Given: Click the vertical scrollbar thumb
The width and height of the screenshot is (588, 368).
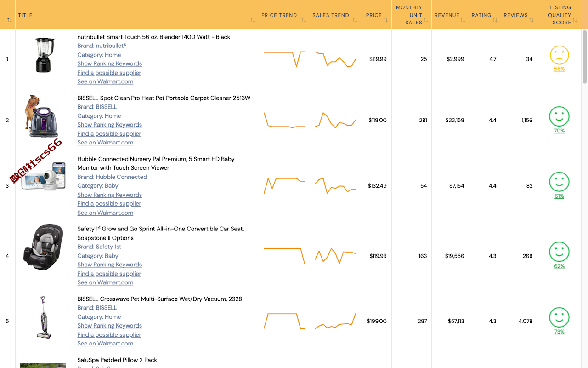Looking at the screenshot, I should (x=585, y=57).
